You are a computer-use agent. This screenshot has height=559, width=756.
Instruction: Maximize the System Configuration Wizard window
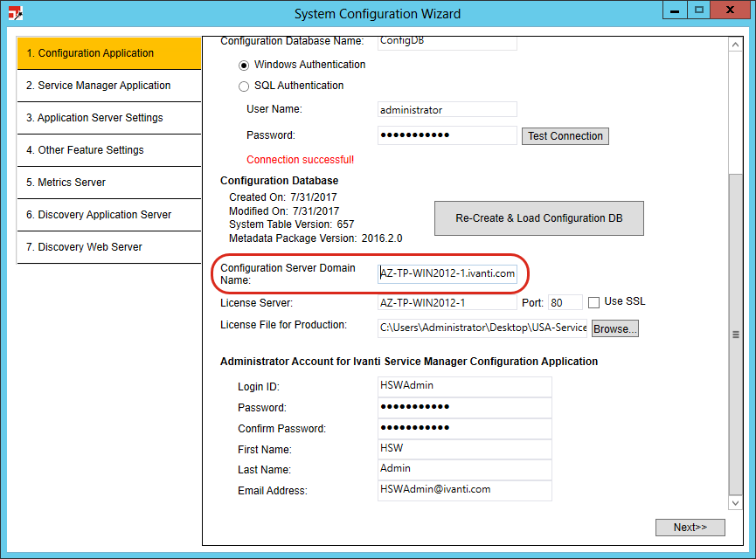coord(698,10)
